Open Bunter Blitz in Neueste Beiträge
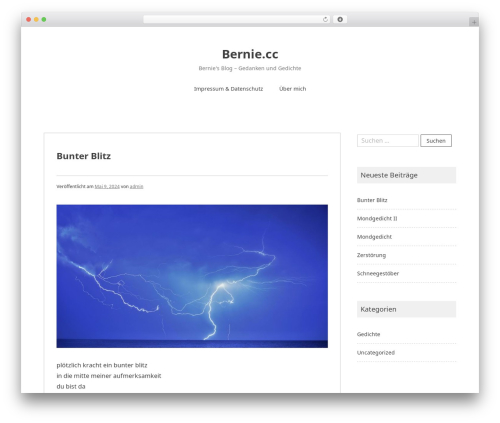Screen dimensions: 500x423 (x=372, y=200)
